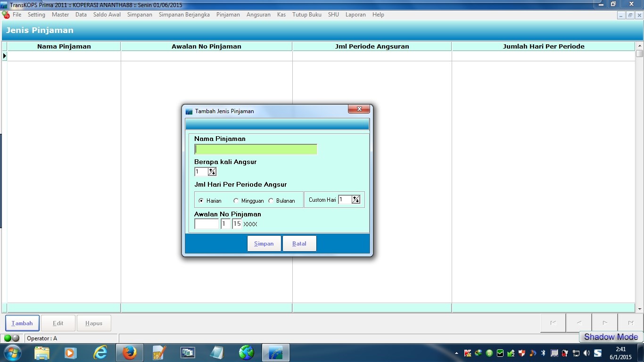Screen dimensions: 644x362
Task: Launch Windows Media Player from taskbar
Action: point(70,353)
